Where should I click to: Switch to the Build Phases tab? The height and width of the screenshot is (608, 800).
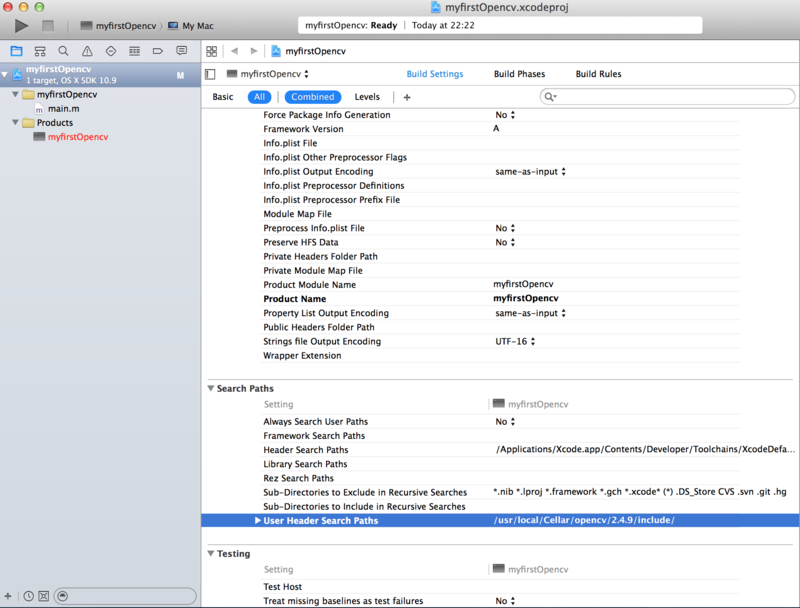pyautogui.click(x=519, y=74)
